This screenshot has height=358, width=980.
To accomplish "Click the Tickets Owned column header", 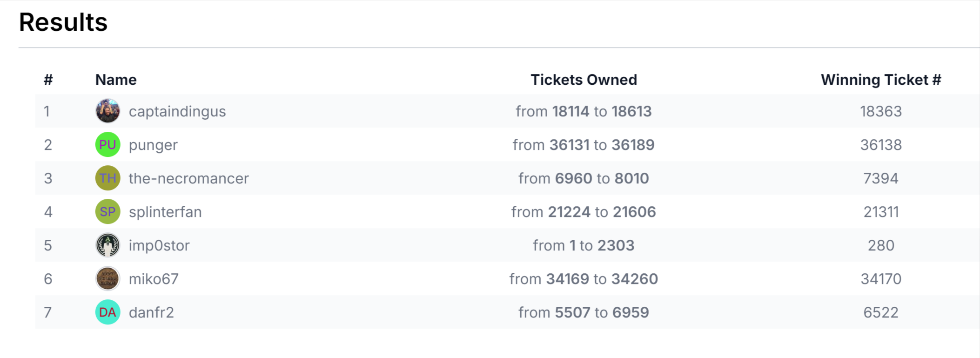I will click(x=584, y=80).
